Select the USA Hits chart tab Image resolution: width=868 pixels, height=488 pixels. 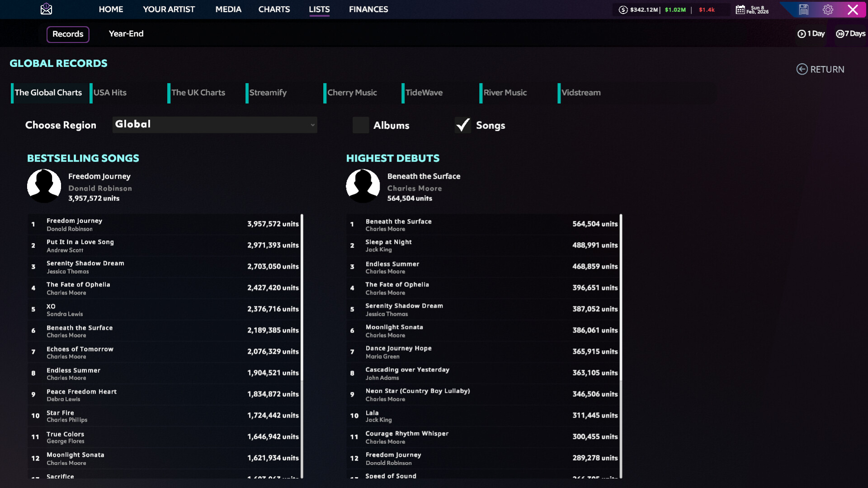point(110,93)
